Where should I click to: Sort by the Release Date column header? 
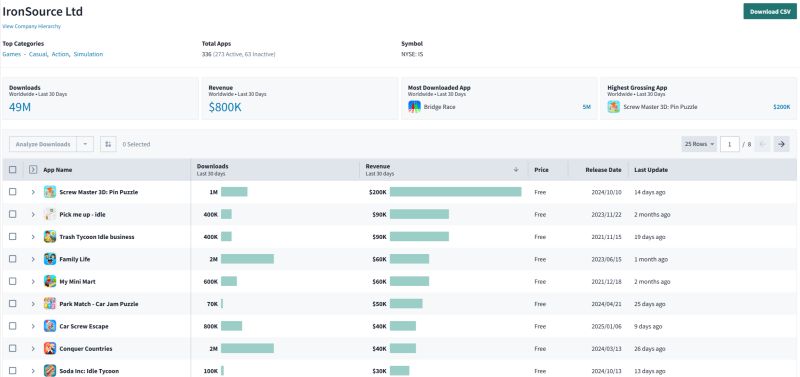[603, 170]
